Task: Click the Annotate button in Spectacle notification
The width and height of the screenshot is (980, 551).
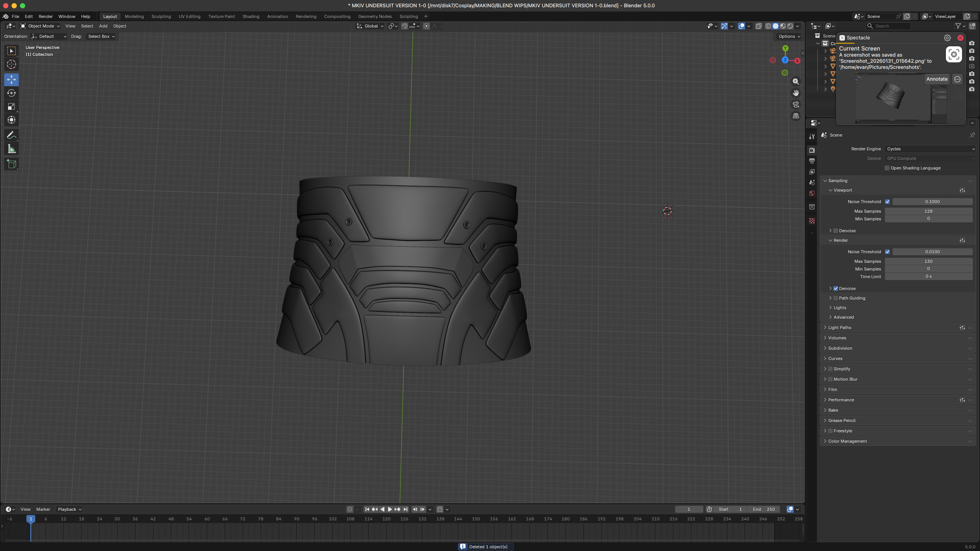Action: [937, 79]
